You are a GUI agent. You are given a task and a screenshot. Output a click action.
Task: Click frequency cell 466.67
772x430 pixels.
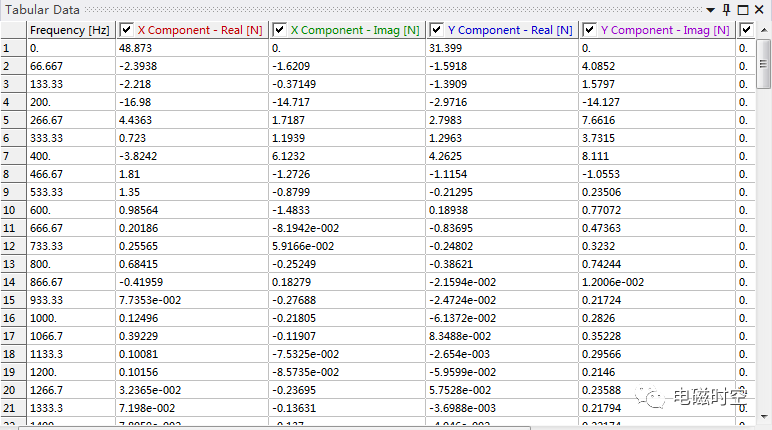point(71,174)
